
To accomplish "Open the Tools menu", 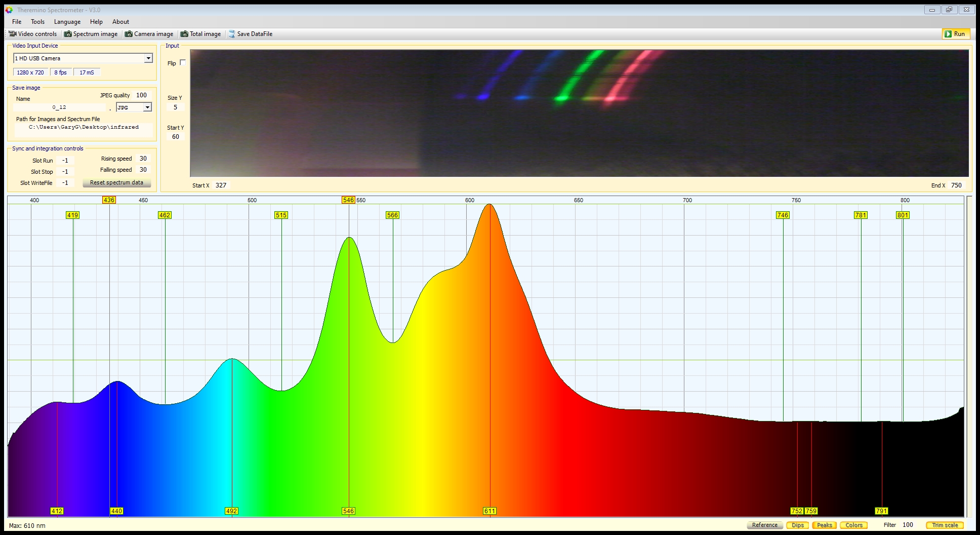I will tap(37, 22).
